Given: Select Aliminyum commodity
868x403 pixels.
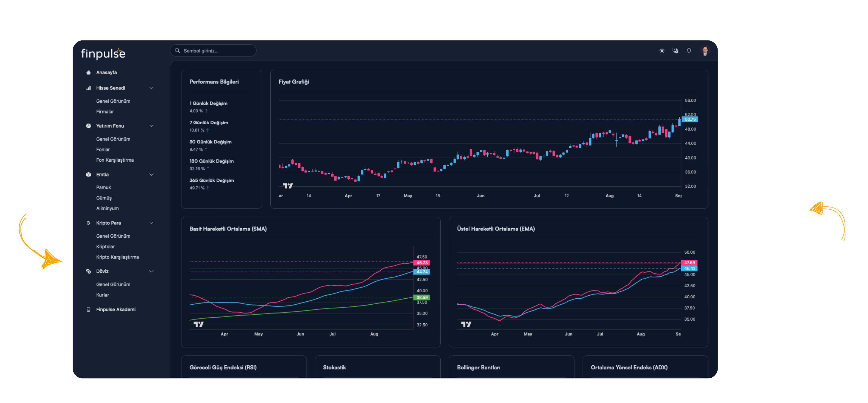Looking at the screenshot, I should coord(108,208).
